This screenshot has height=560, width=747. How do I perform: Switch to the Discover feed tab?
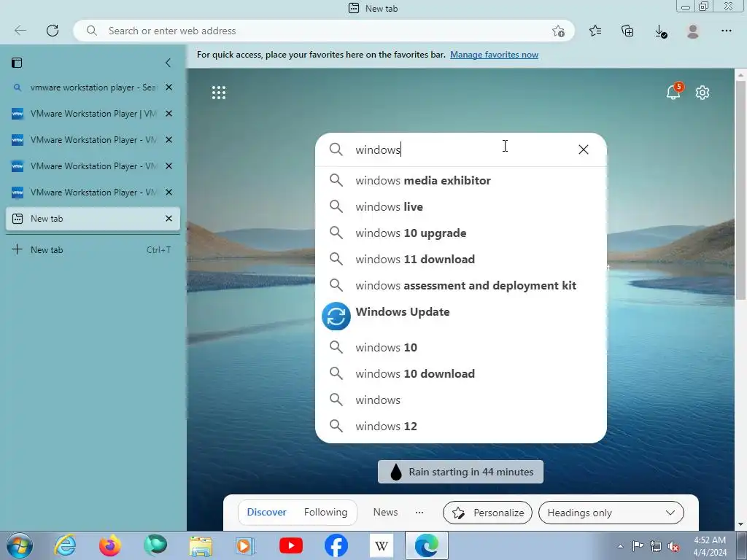[266, 513]
